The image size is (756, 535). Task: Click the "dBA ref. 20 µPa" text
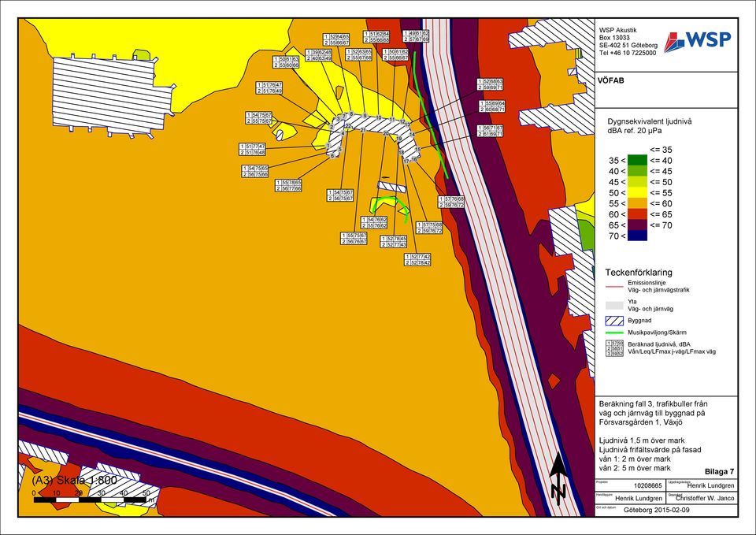pyautogui.click(x=633, y=131)
